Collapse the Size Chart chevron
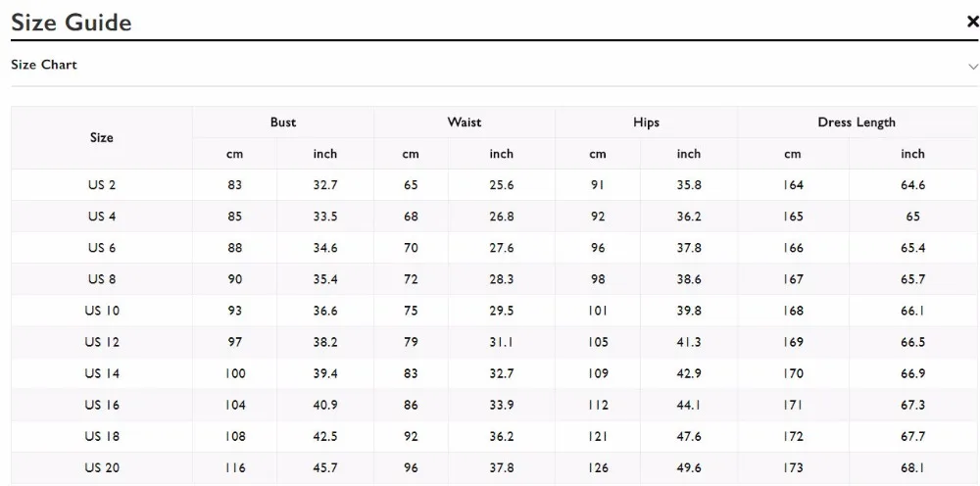 pyautogui.click(x=972, y=66)
